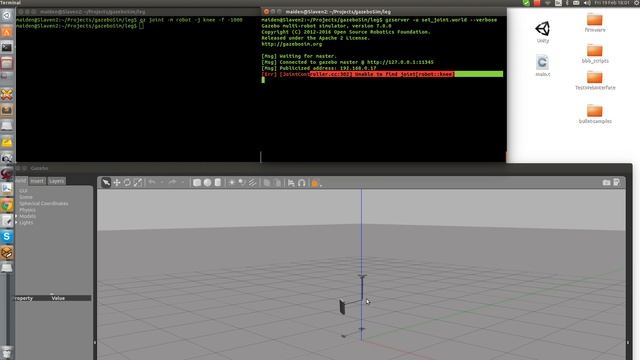Open the Unity desktop shortcut
Viewport: 640px width, 360px height.
[x=542, y=31]
